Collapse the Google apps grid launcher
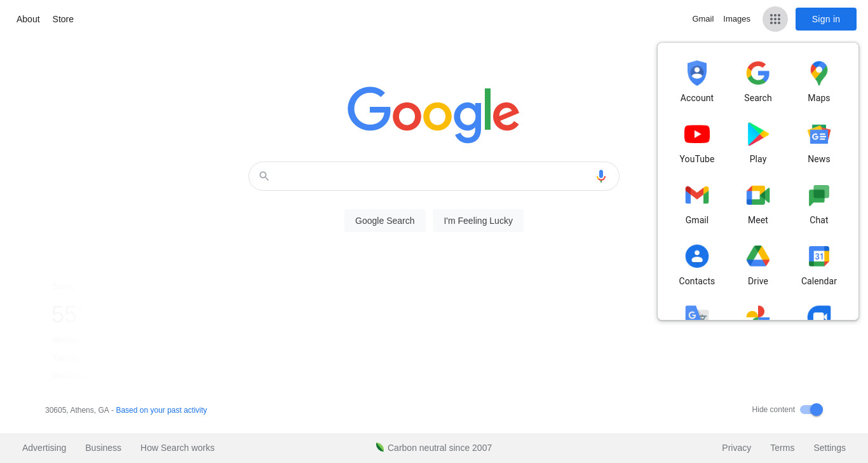The width and height of the screenshot is (868, 463). click(775, 19)
